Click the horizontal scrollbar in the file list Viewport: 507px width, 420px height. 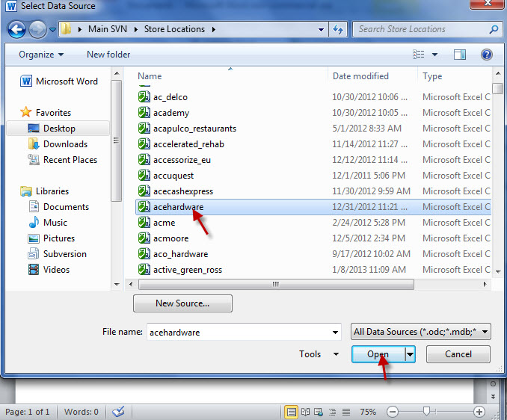point(276,284)
